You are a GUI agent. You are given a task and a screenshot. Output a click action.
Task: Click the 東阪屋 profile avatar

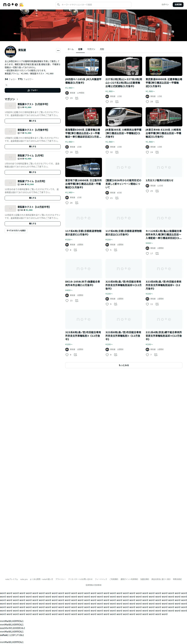pyautogui.click(x=10, y=52)
